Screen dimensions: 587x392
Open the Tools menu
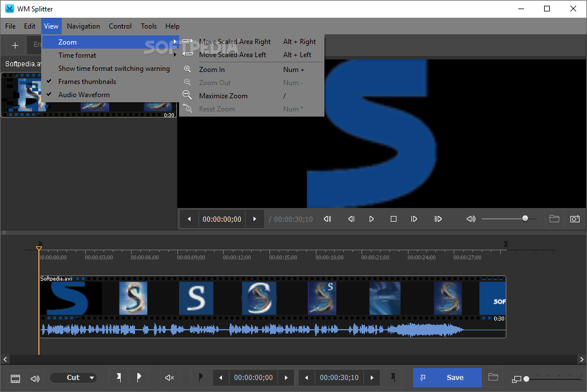pos(149,26)
